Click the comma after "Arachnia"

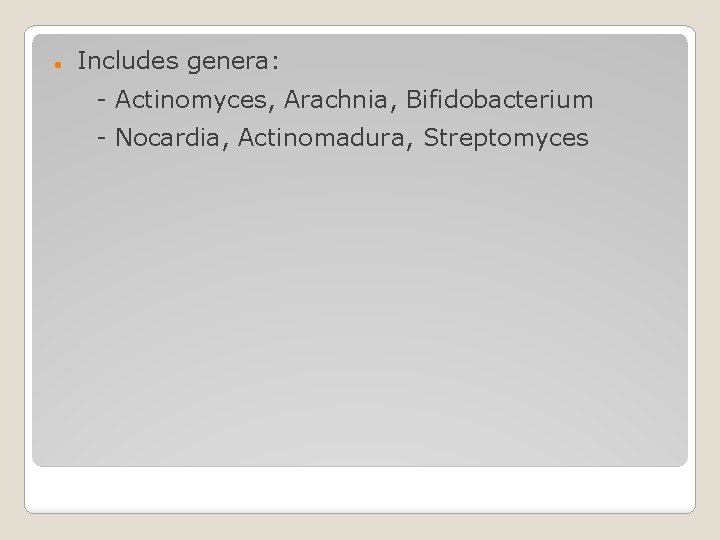pyautogui.click(x=394, y=109)
